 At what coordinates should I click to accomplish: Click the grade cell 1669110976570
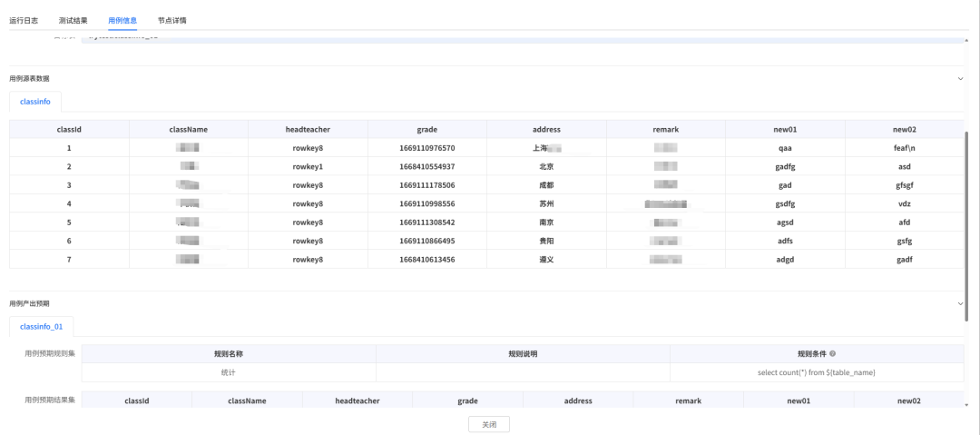[426, 148]
